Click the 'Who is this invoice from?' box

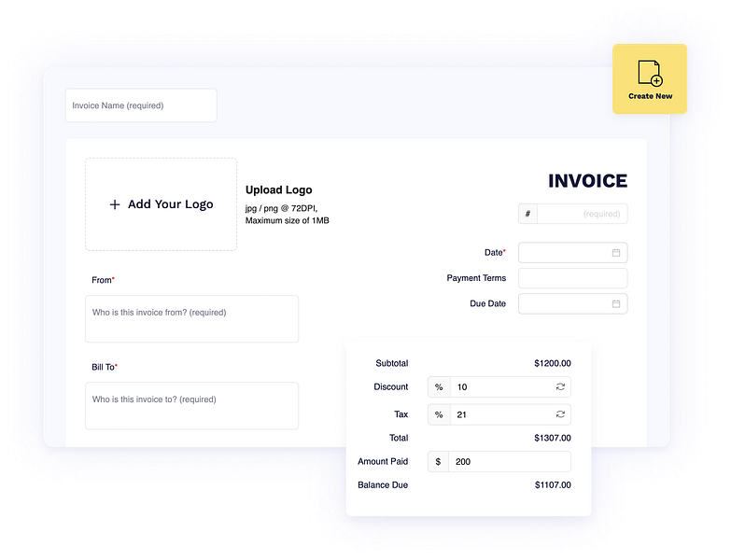click(191, 318)
